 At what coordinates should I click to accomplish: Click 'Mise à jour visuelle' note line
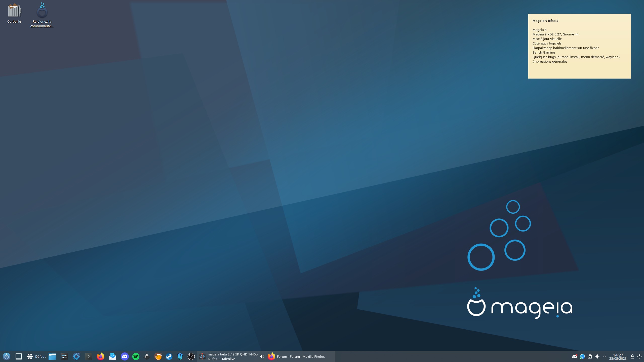click(x=547, y=39)
